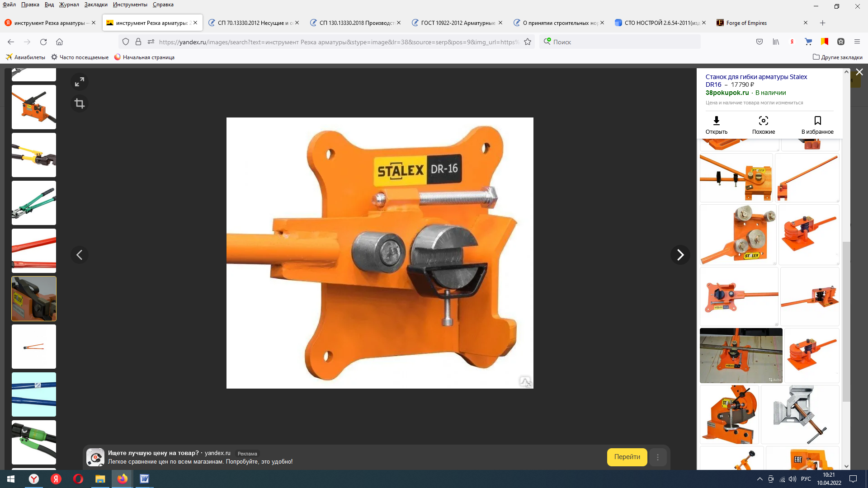868x488 pixels.
Task: Show the next image with right arrow
Action: [680, 255]
